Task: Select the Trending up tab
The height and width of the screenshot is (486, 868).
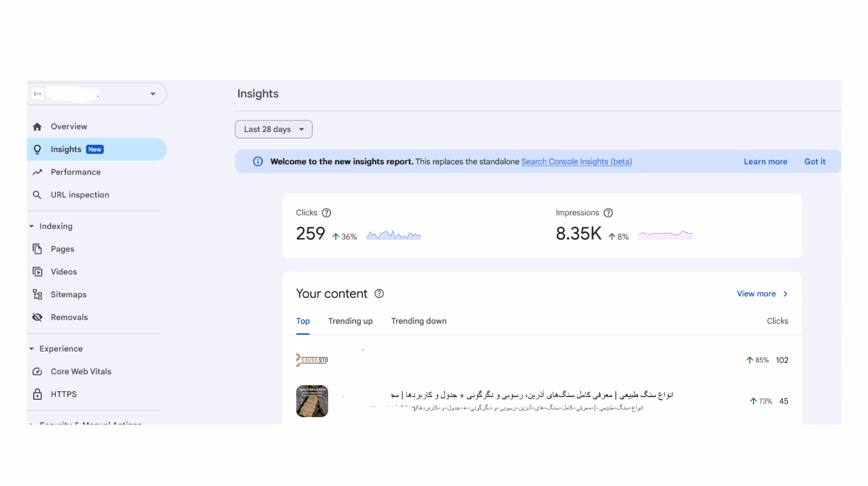Action: (x=350, y=321)
